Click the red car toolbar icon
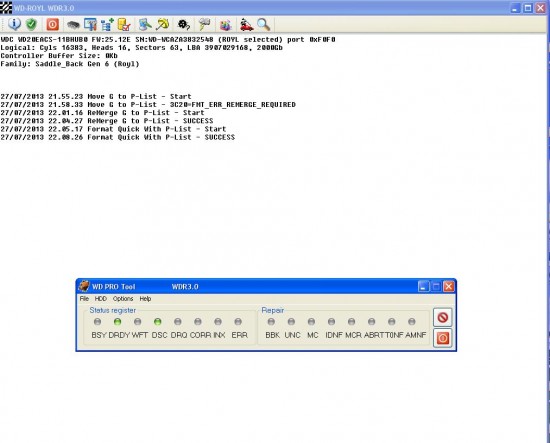Image resolution: width=550 pixels, height=443 pixels. [247, 25]
